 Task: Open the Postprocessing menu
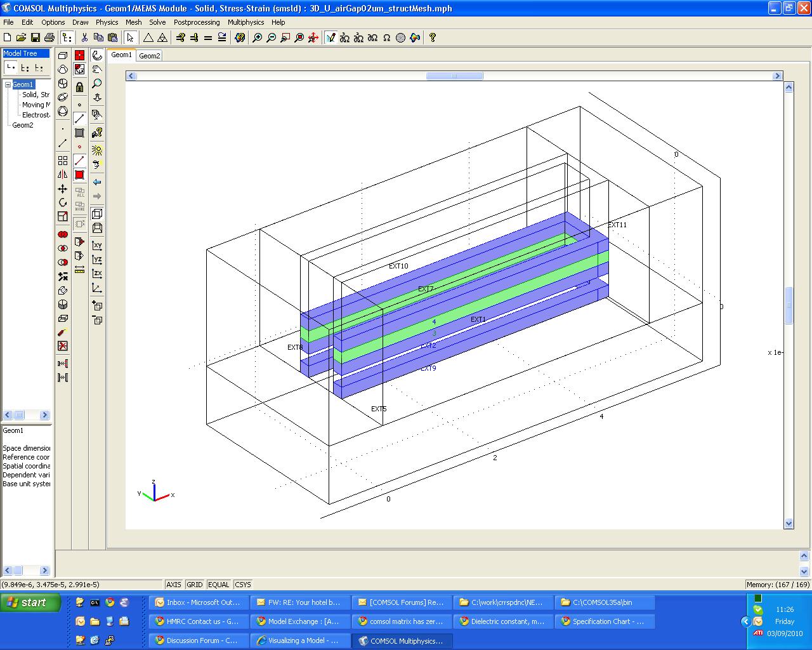197,22
